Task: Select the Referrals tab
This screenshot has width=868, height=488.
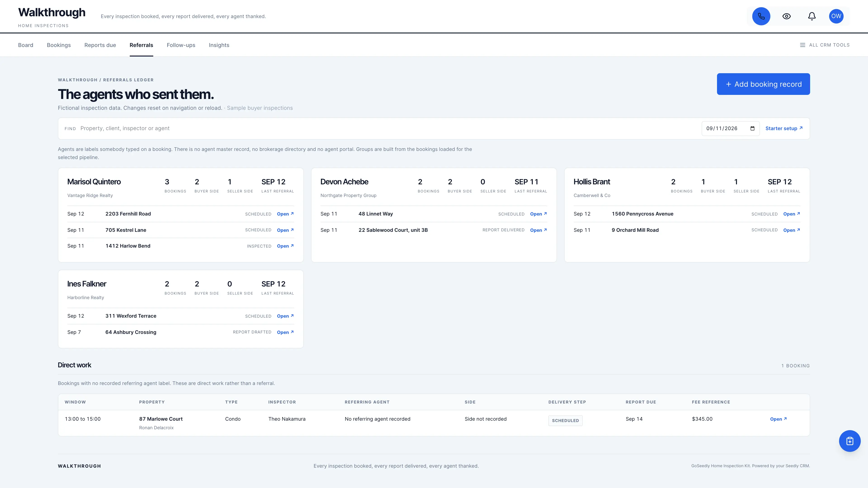Action: pyautogui.click(x=141, y=45)
